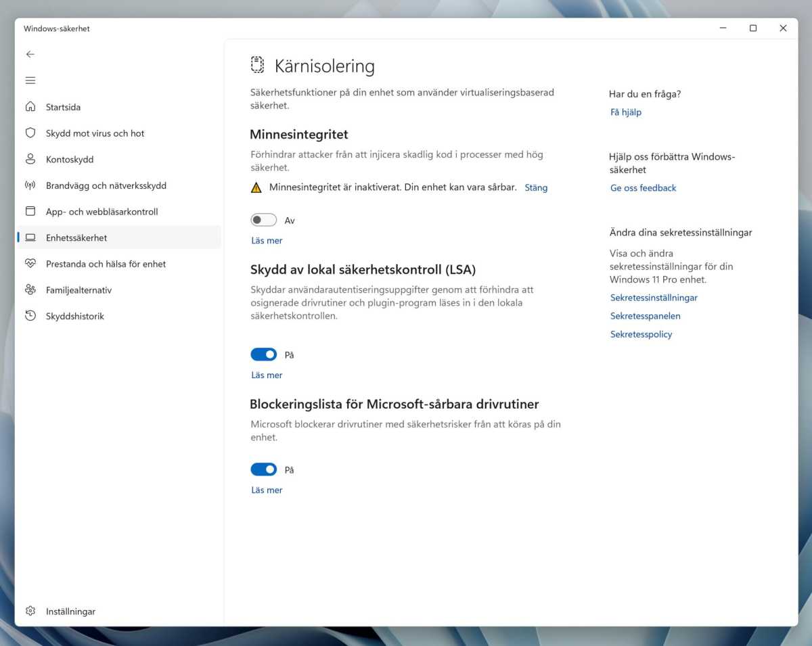Click the heart icon for Prestanda och hälsa
Screen dimensions: 812x646
pyautogui.click(x=30, y=264)
